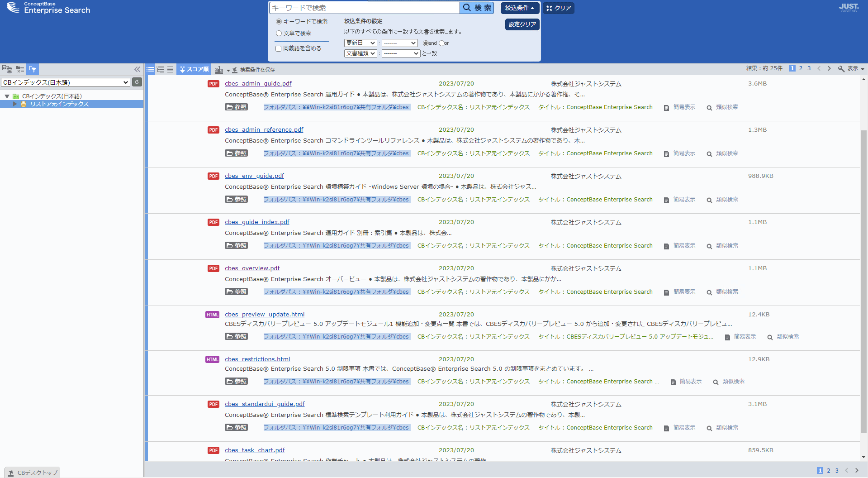
Task: Click the 検索 search button
Action: click(478, 8)
